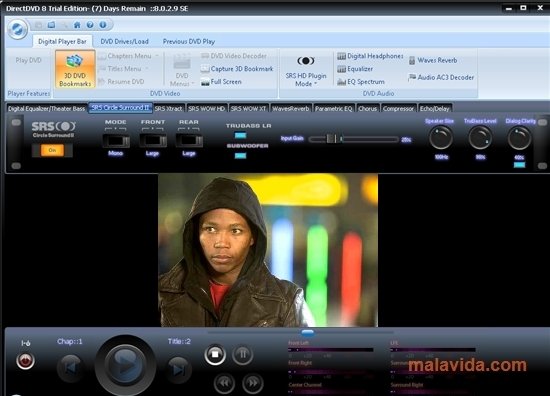The width and height of the screenshot is (550, 396).
Task: Click the Chap::1 label
Action: pos(69,341)
